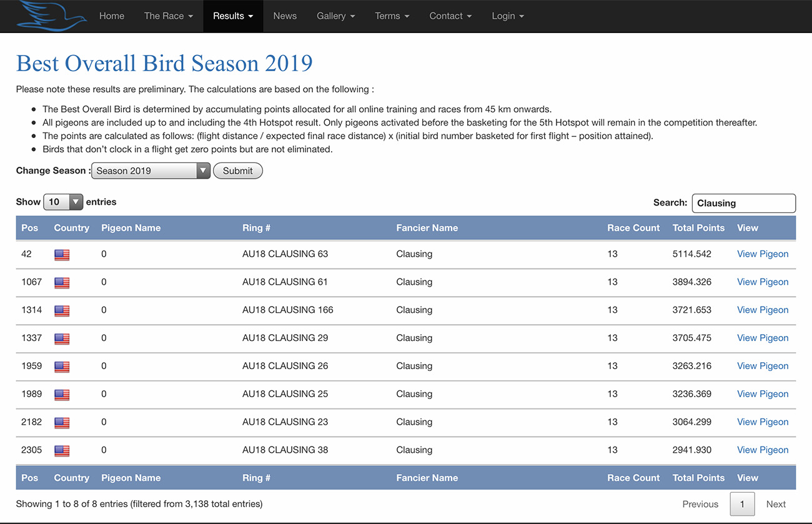This screenshot has width=812, height=524.
Task: Sort by the Fancier Name column header
Action: 427,228
